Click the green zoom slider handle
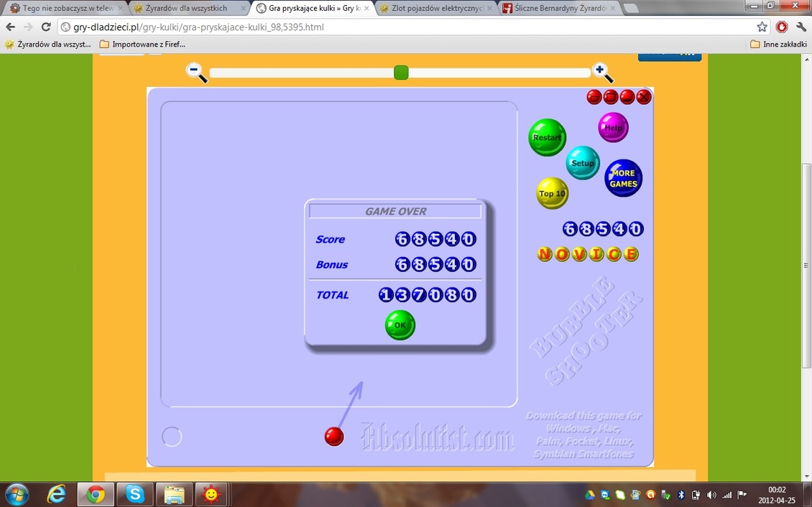This screenshot has width=812, height=507. pyautogui.click(x=401, y=73)
